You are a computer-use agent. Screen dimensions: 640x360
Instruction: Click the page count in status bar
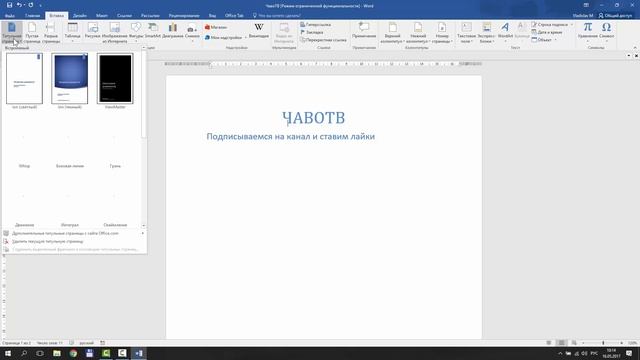[16, 343]
